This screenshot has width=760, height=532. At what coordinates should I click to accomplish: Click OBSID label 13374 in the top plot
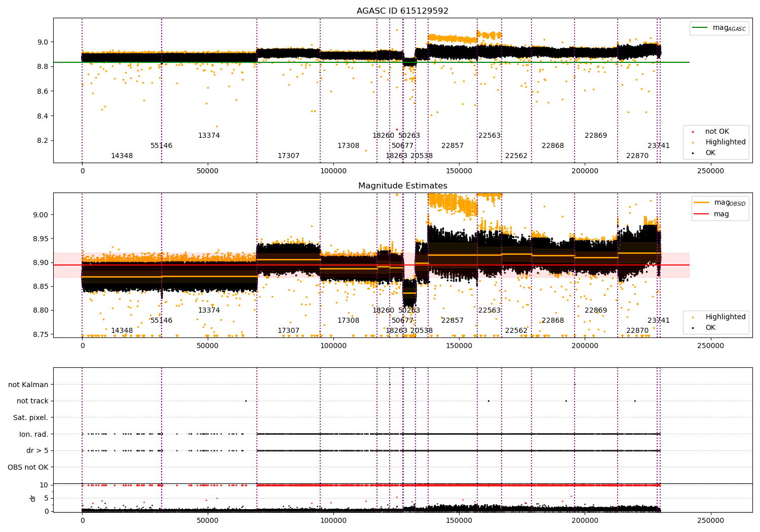click(209, 136)
